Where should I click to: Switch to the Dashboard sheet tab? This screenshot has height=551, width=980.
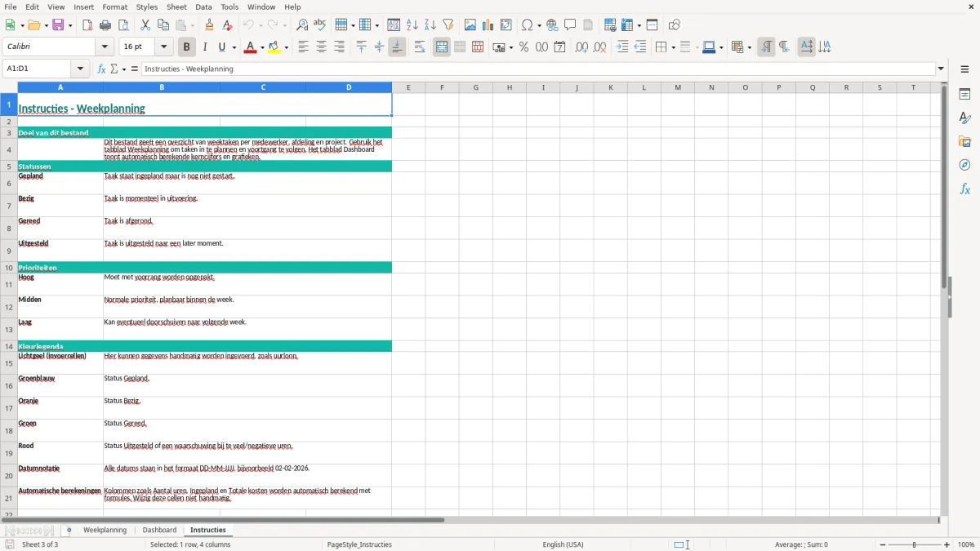[159, 531]
